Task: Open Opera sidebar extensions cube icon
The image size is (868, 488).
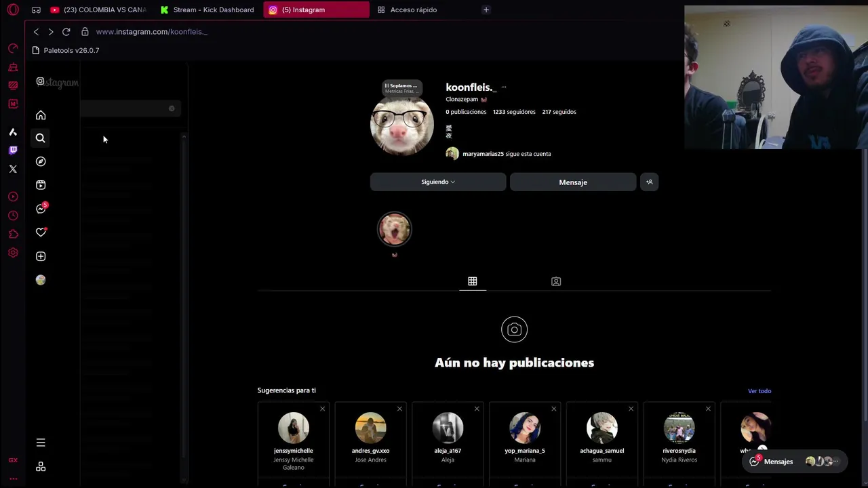Action: coord(13,234)
